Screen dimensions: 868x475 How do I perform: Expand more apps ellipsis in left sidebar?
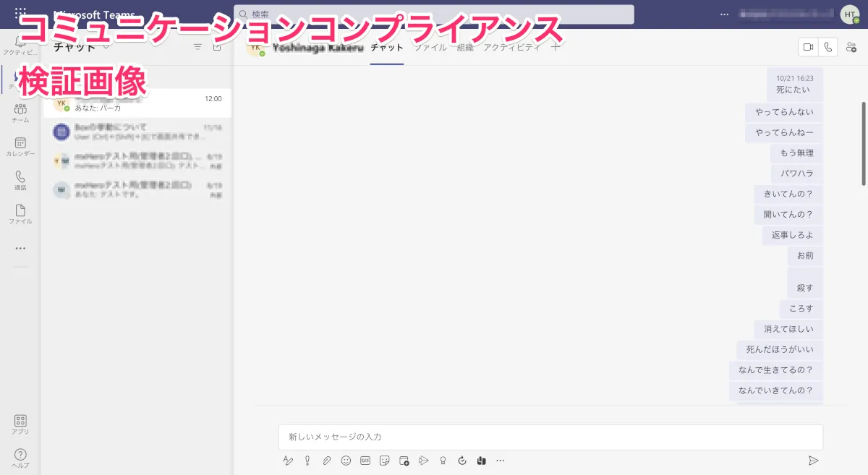click(20, 248)
